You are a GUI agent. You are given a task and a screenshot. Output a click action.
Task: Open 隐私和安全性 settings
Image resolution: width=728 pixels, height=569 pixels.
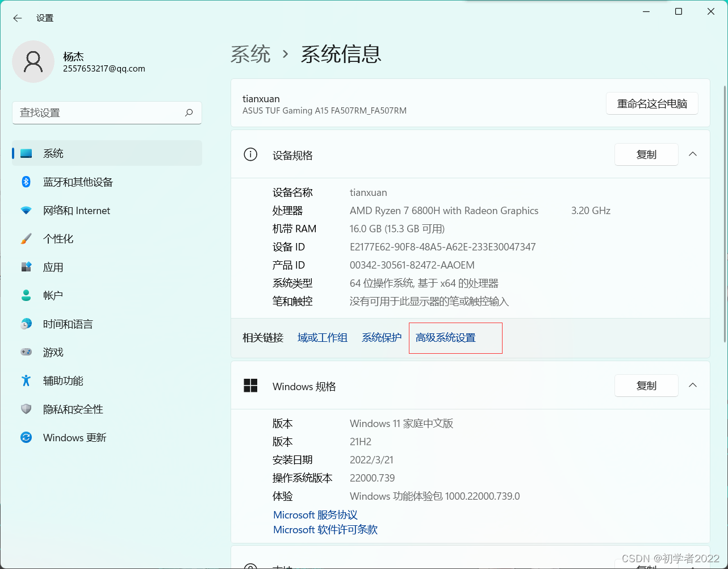pyautogui.click(x=107, y=409)
